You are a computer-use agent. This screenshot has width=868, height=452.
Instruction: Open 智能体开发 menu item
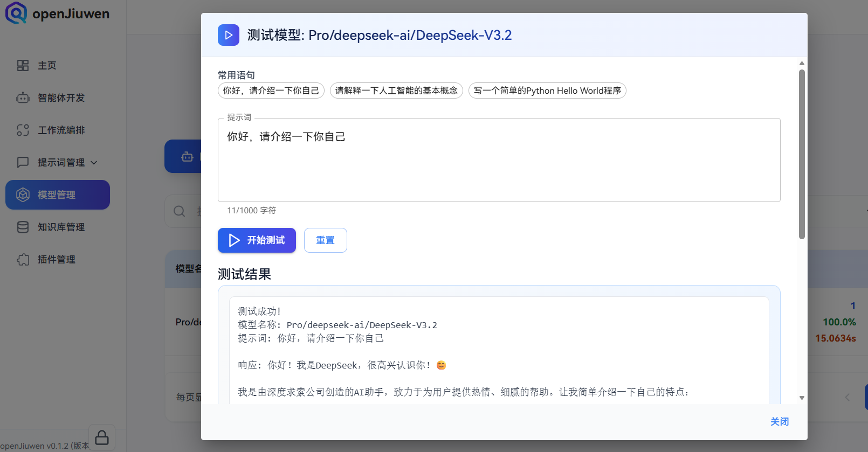[x=58, y=98]
